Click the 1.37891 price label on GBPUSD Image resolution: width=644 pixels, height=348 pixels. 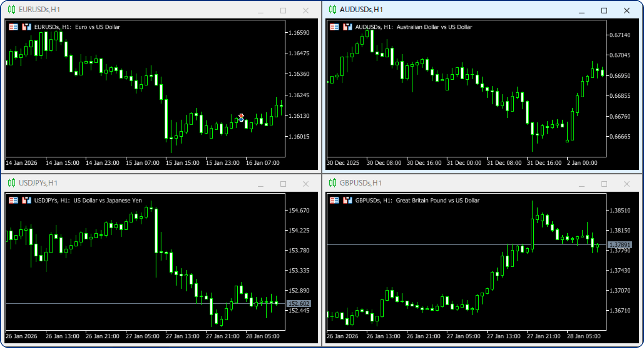[620, 245]
